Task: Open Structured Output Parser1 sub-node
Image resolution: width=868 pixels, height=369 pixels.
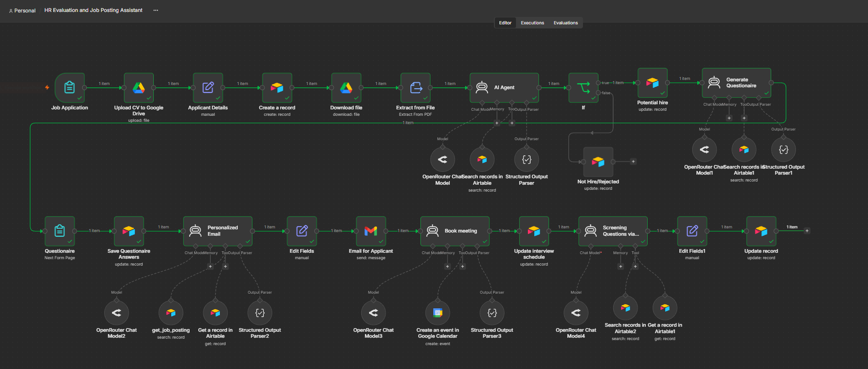Action: (784, 150)
